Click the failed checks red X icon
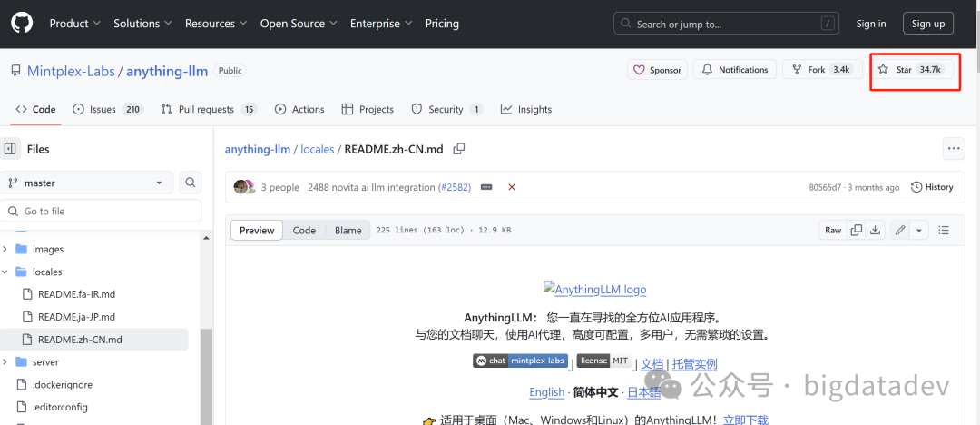 512,187
